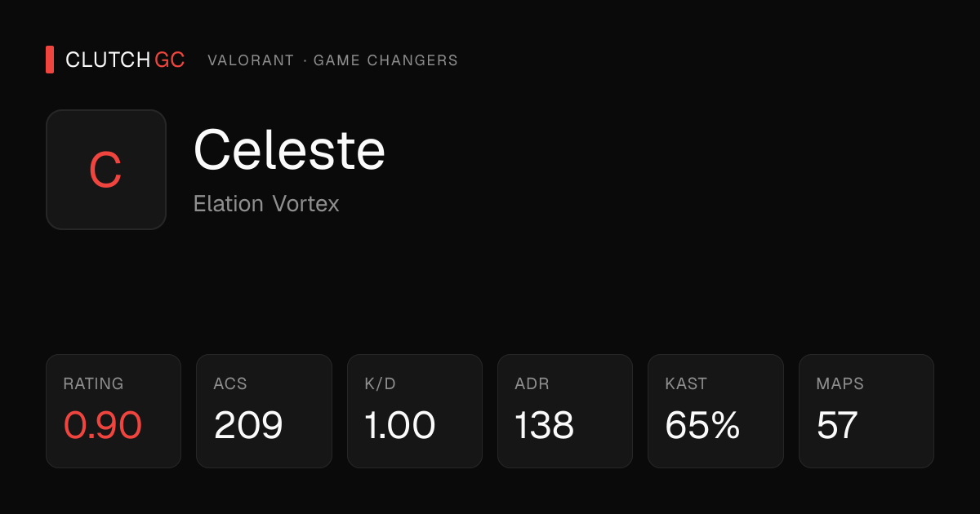
Task: Click the 1.00 K/D value
Action: 400,426
